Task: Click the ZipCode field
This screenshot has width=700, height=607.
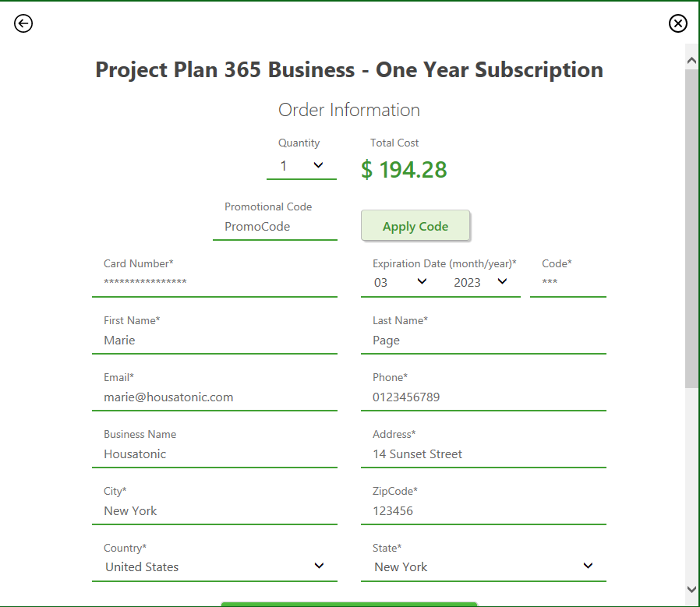Action: pos(483,510)
